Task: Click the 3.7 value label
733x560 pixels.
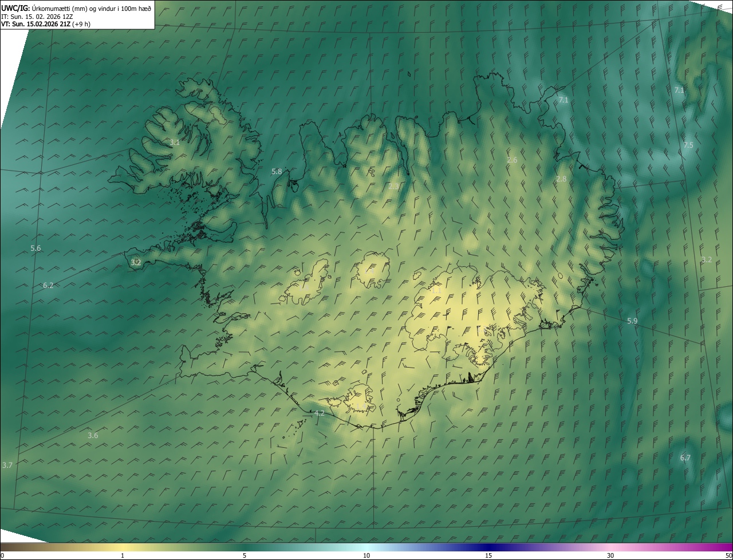Action: click(7, 466)
